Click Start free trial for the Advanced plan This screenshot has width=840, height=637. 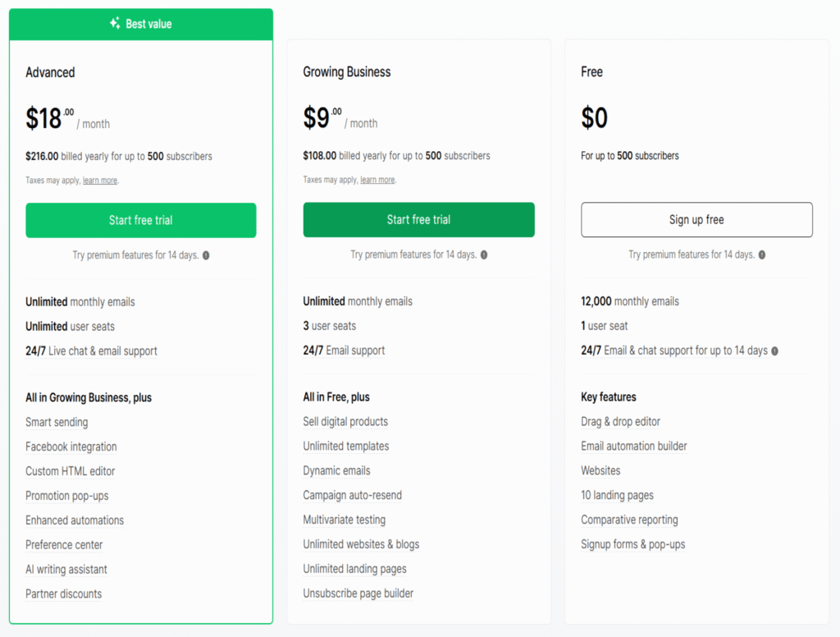(x=140, y=220)
